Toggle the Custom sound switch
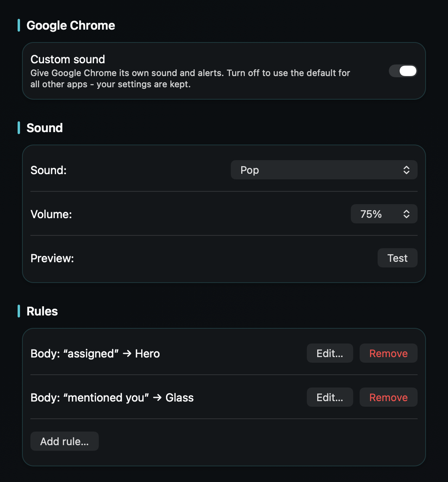Image resolution: width=448 pixels, height=482 pixels. [403, 71]
